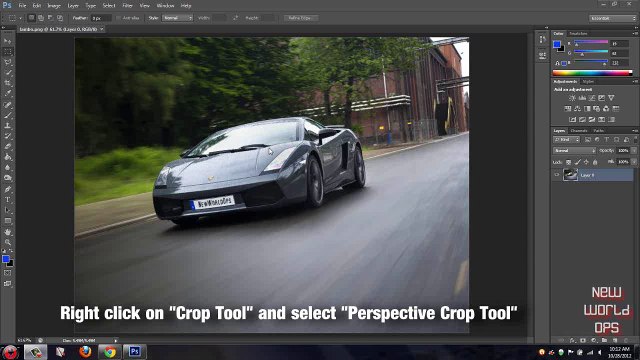Image resolution: width=640 pixels, height=360 pixels.
Task: Click the Refine Edge button
Action: [x=300, y=18]
